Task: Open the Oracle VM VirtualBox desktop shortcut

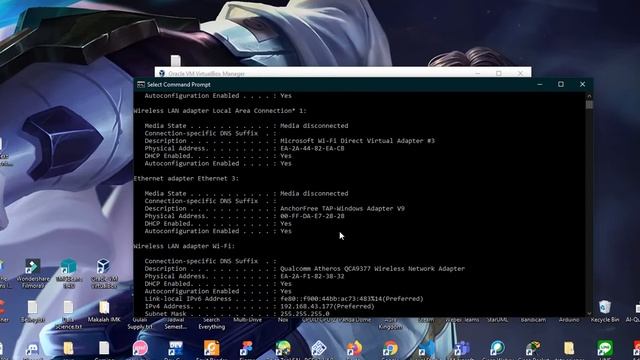Action: coord(103,267)
